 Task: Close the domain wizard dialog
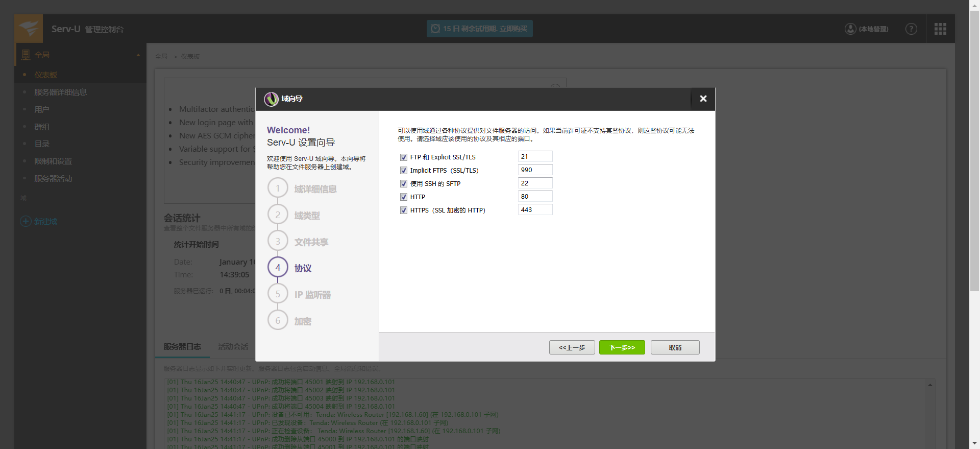point(703,99)
